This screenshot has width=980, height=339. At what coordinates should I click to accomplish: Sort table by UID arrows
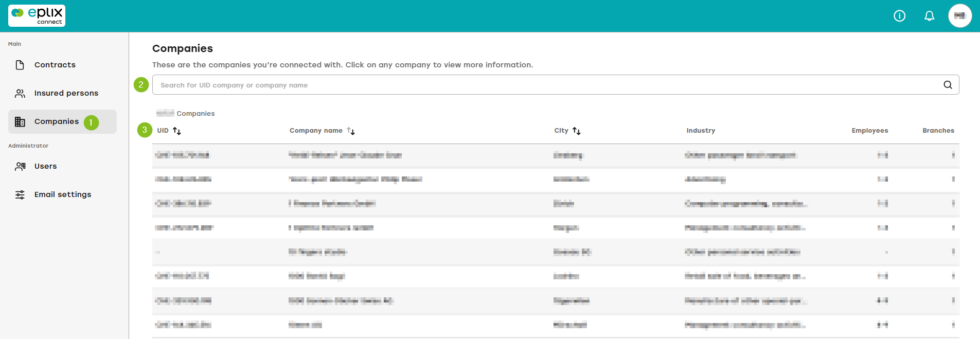click(x=177, y=131)
